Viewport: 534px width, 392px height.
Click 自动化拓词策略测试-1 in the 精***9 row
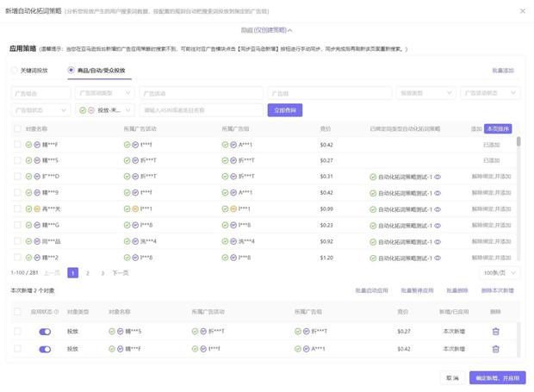(405, 193)
